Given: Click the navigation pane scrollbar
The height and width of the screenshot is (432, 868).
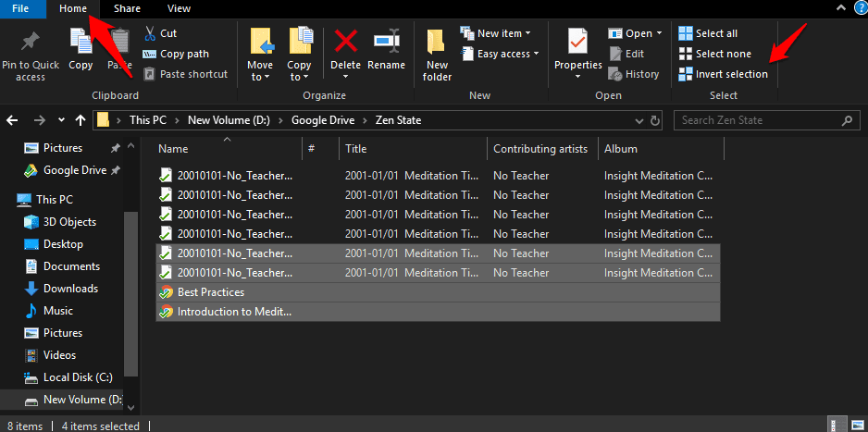Looking at the screenshot, I should (130, 293).
